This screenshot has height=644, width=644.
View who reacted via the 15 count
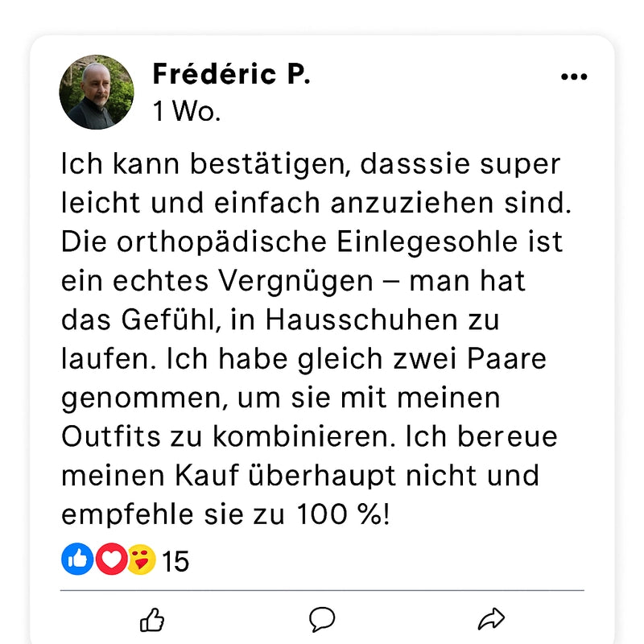(x=175, y=561)
